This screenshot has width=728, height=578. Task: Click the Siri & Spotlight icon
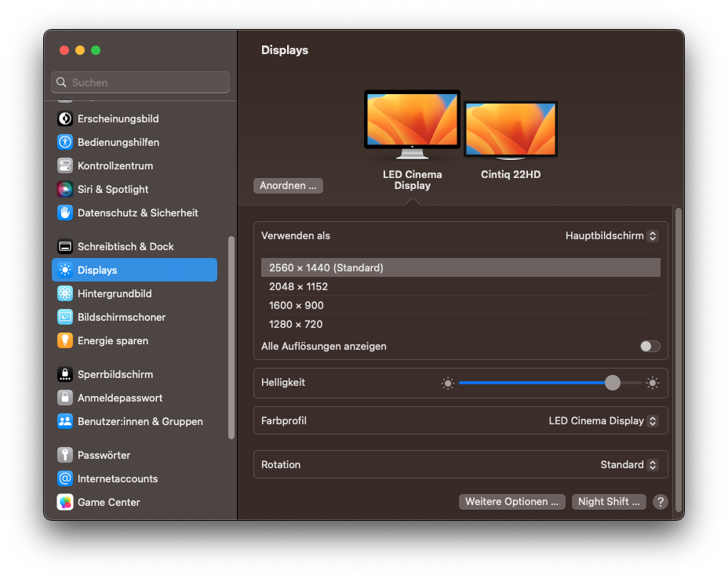coord(65,190)
